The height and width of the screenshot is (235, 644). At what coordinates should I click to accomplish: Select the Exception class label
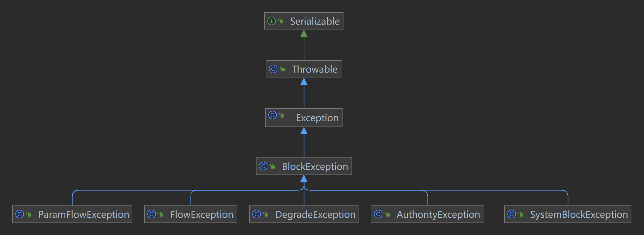pos(317,118)
